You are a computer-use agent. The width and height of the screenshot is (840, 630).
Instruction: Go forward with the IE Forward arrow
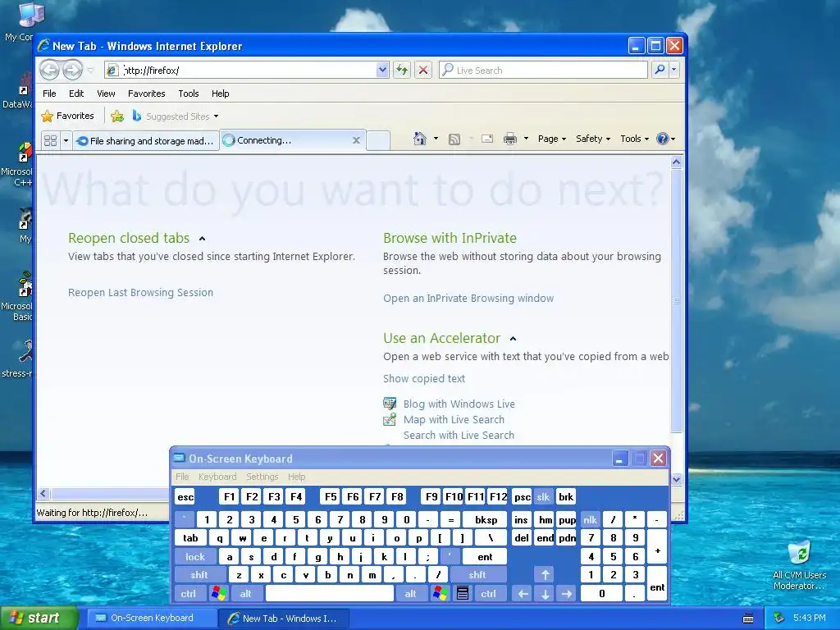click(72, 70)
